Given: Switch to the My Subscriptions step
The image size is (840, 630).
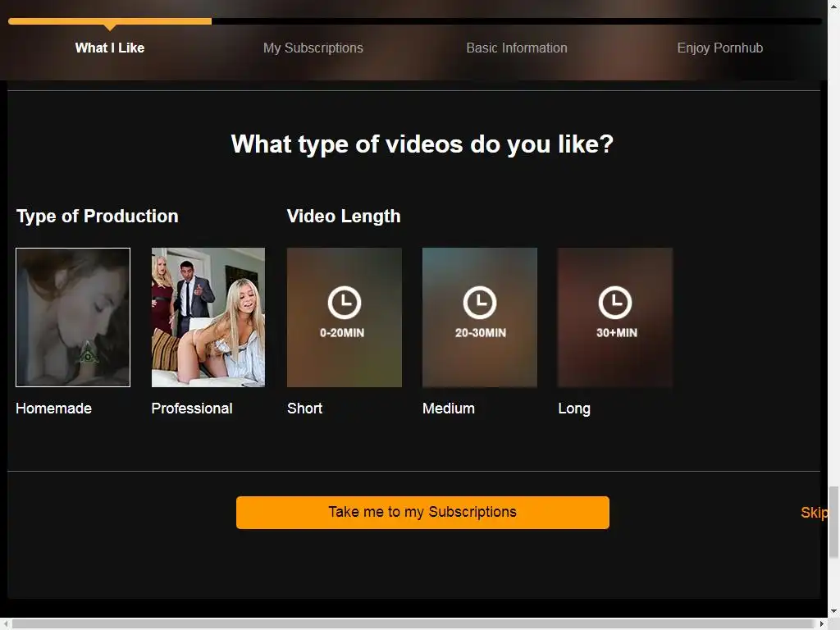Looking at the screenshot, I should (313, 48).
